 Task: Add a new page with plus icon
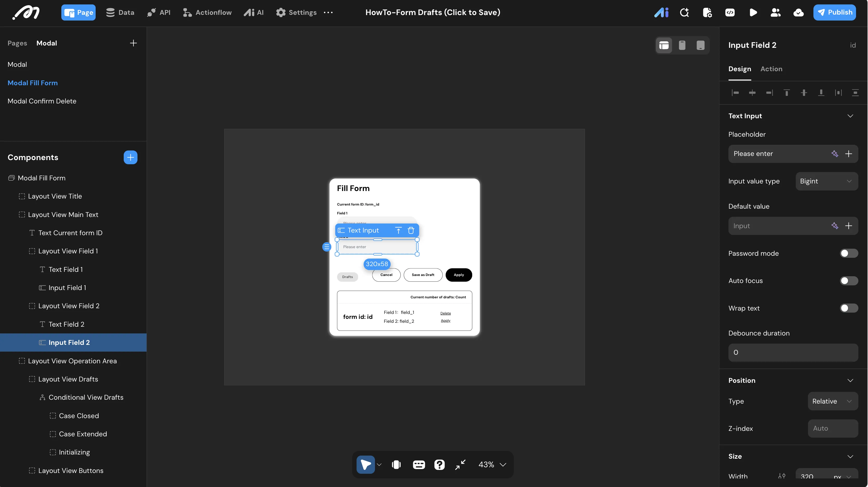coord(133,43)
